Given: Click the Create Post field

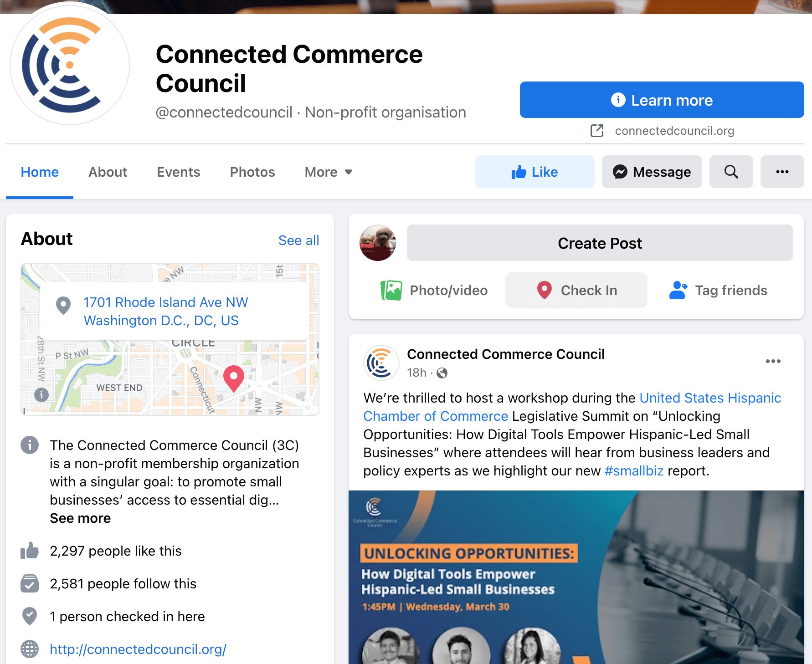Looking at the screenshot, I should tap(600, 243).
